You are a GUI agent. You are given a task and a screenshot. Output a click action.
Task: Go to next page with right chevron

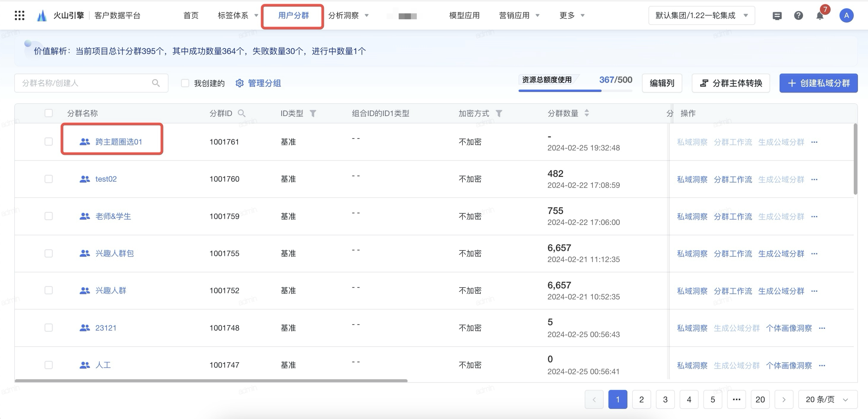(x=784, y=399)
